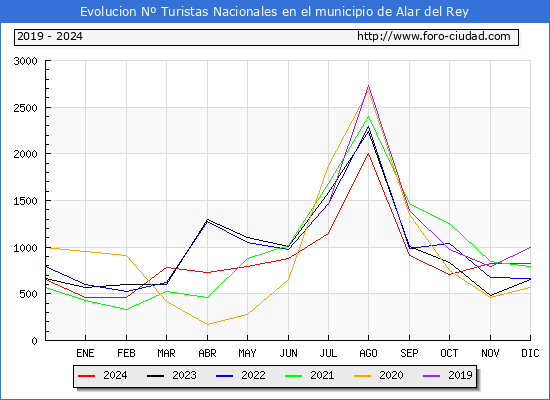Click the 1500 y-axis value
The width and height of the screenshot is (550, 400).
pos(25,201)
